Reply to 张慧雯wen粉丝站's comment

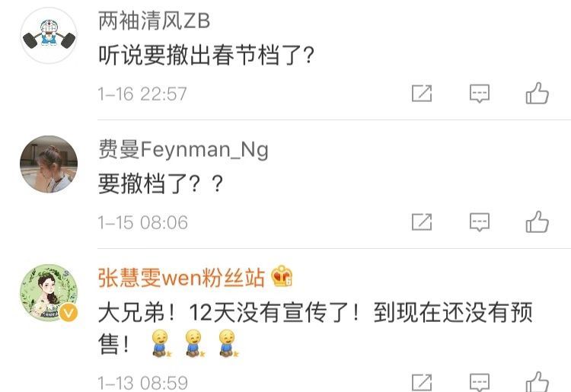click(480, 383)
